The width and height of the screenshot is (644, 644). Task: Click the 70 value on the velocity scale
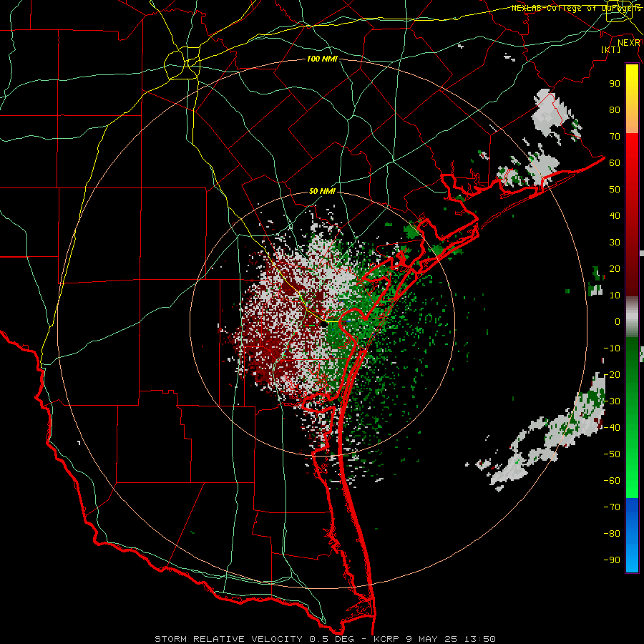click(615, 137)
